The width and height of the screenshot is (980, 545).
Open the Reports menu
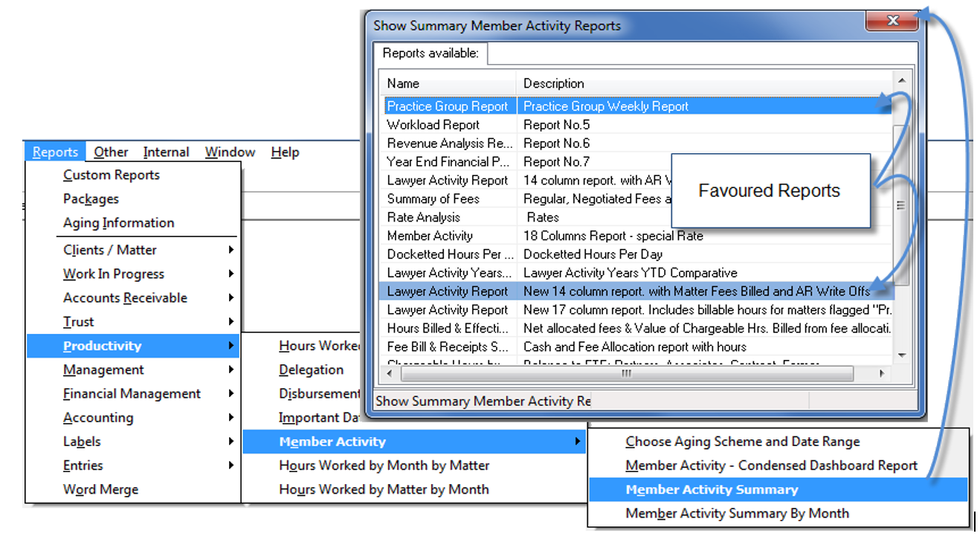[56, 152]
